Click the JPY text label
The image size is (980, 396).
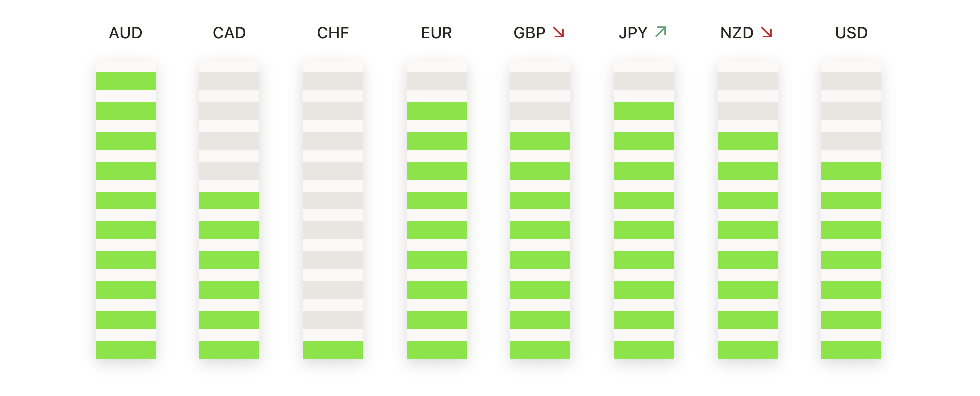633,33
